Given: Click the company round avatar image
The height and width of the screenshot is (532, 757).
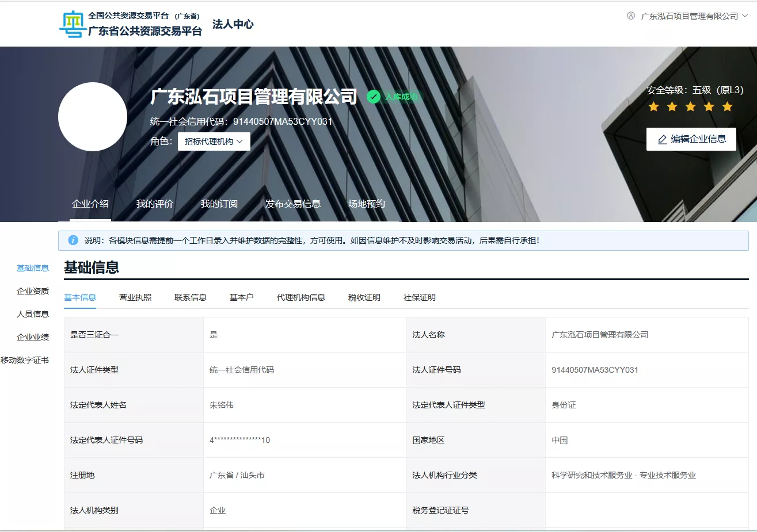Looking at the screenshot, I should [93, 117].
